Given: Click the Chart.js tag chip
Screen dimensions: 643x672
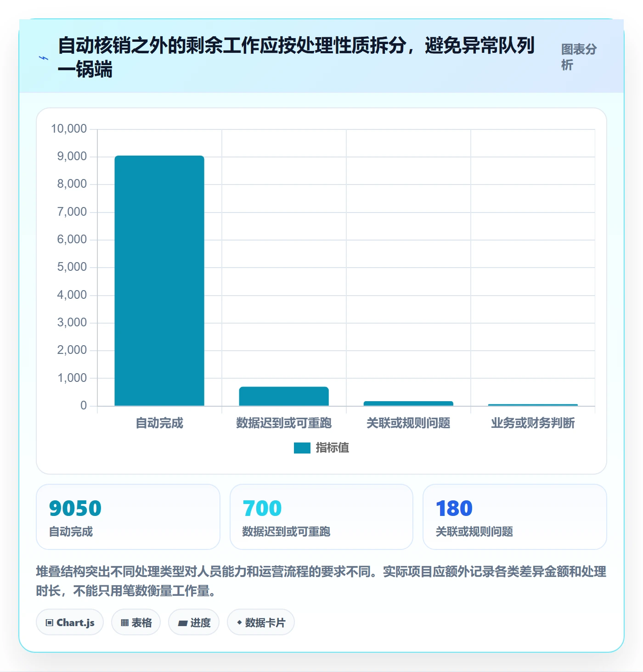Looking at the screenshot, I should [x=70, y=622].
